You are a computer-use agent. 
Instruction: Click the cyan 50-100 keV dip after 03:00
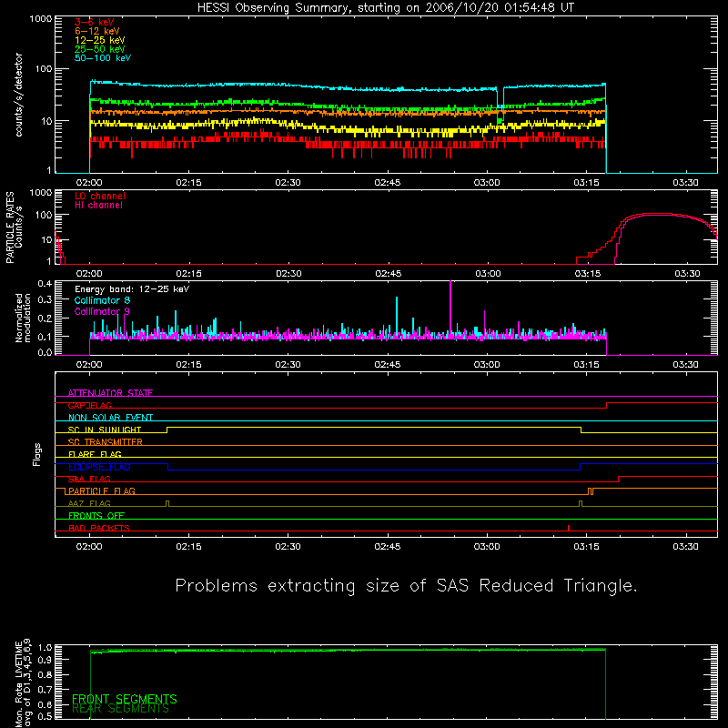pos(500,97)
